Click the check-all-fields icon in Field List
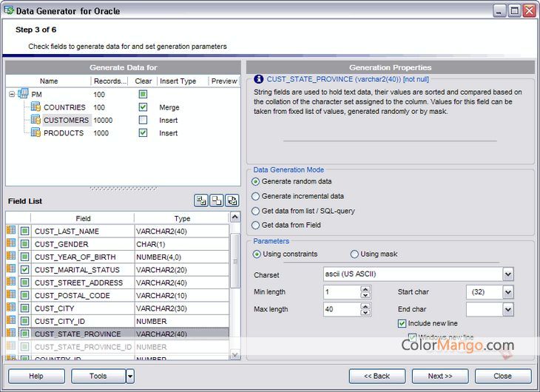This screenshot has height=392, width=540. pos(201,200)
